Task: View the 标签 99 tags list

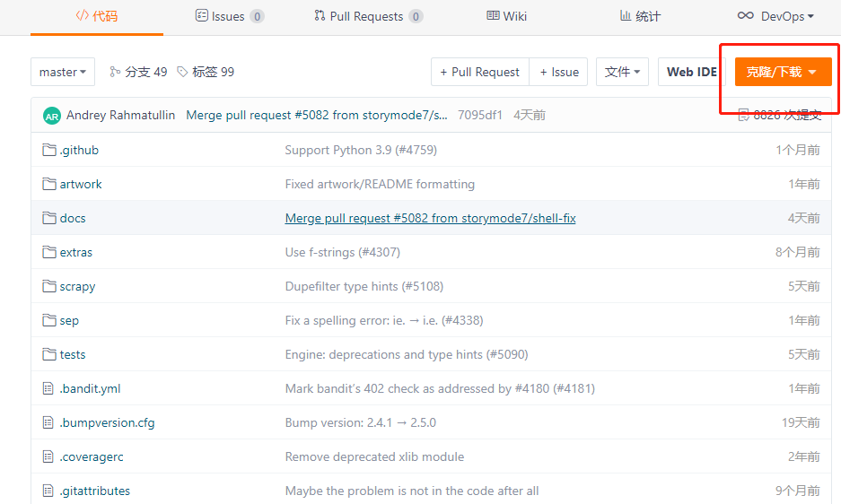Action: click(x=206, y=72)
